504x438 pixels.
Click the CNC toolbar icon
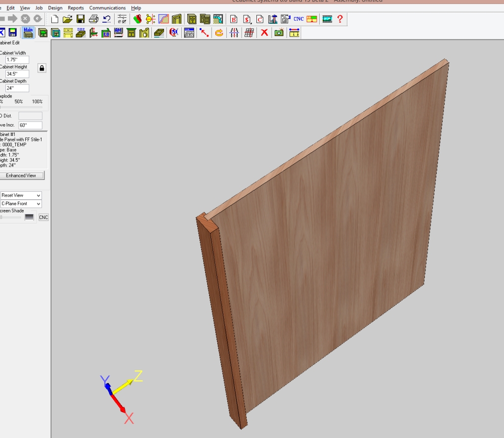coord(298,19)
